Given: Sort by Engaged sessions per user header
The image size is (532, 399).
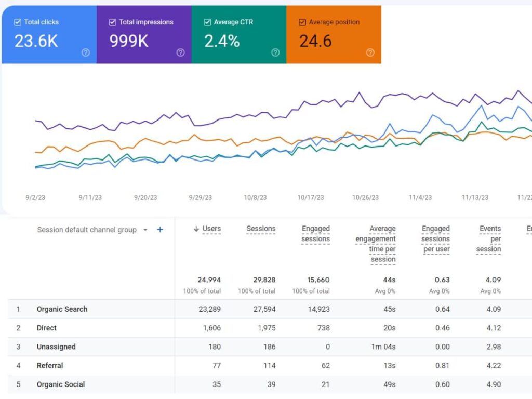Looking at the screenshot, I should click(x=436, y=239).
